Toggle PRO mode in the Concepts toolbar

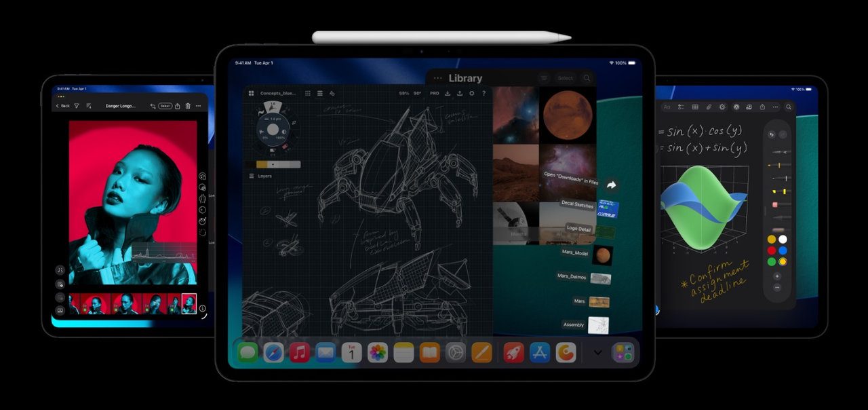pos(435,94)
